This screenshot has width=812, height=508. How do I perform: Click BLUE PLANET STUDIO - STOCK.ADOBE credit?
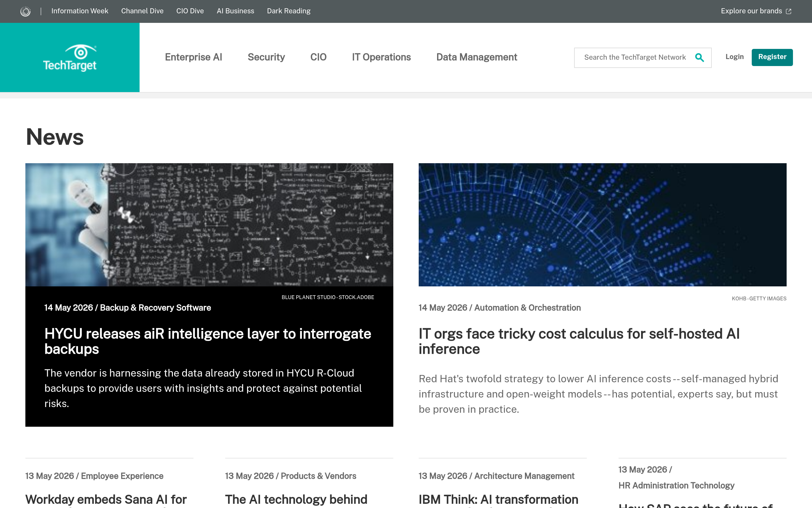328,297
